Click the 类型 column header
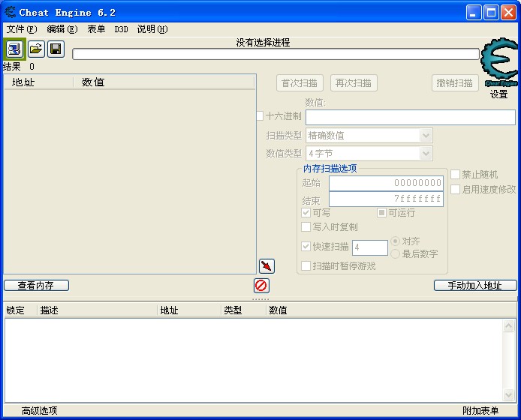The width and height of the screenshot is (521, 420). point(243,310)
